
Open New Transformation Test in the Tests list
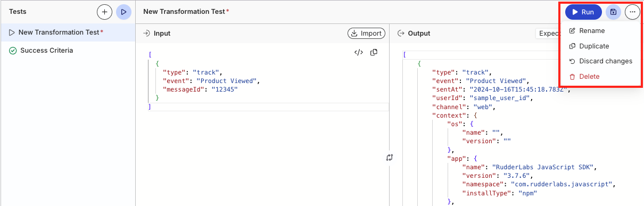[x=68, y=32]
